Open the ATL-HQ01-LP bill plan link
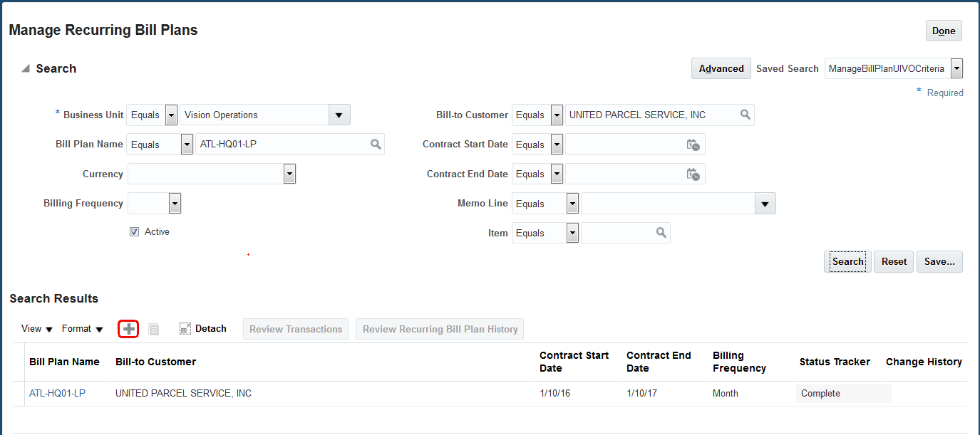Viewport: 980px width, 435px height. click(x=57, y=393)
